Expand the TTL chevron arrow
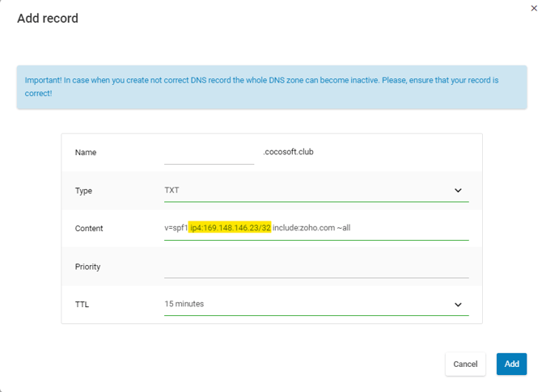542x392 pixels. [x=458, y=305]
